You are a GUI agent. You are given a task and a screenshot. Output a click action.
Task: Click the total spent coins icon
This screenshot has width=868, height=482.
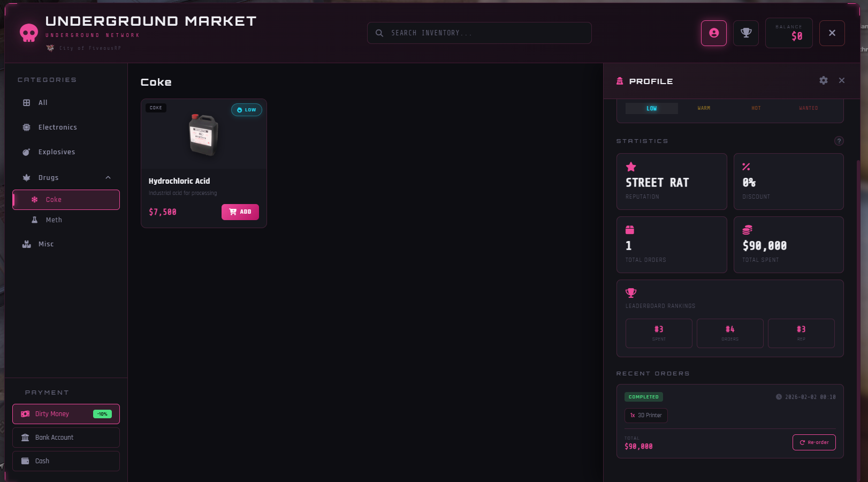(748, 230)
